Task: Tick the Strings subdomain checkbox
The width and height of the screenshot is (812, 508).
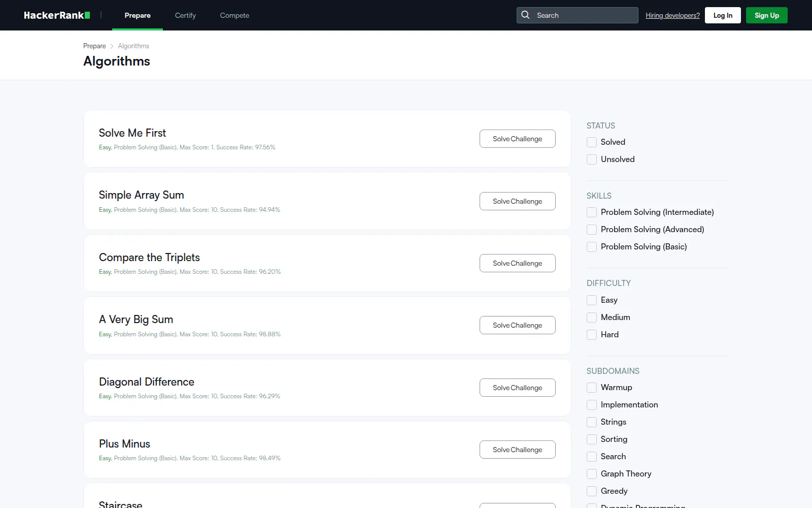Action: [592, 422]
